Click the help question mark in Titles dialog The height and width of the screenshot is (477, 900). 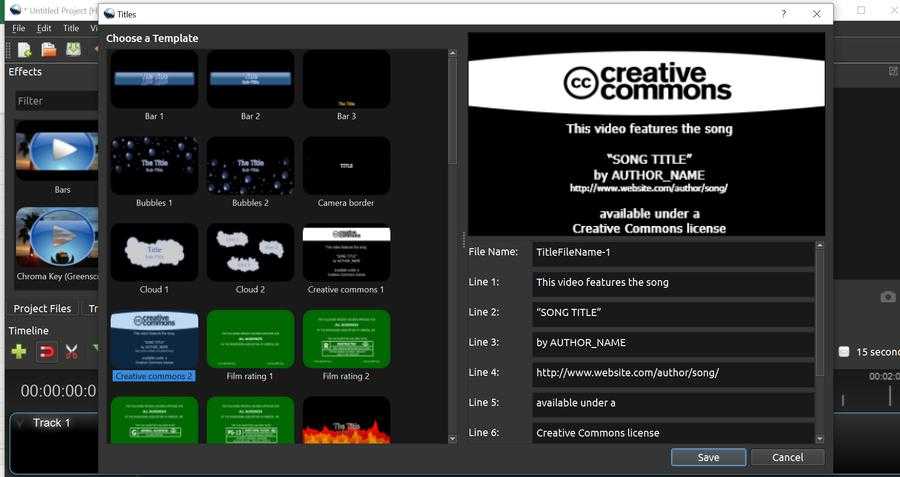tap(783, 14)
